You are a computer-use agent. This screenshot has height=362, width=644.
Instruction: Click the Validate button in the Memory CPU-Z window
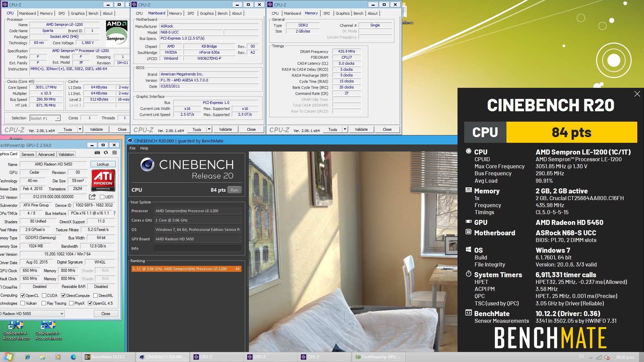(x=361, y=129)
